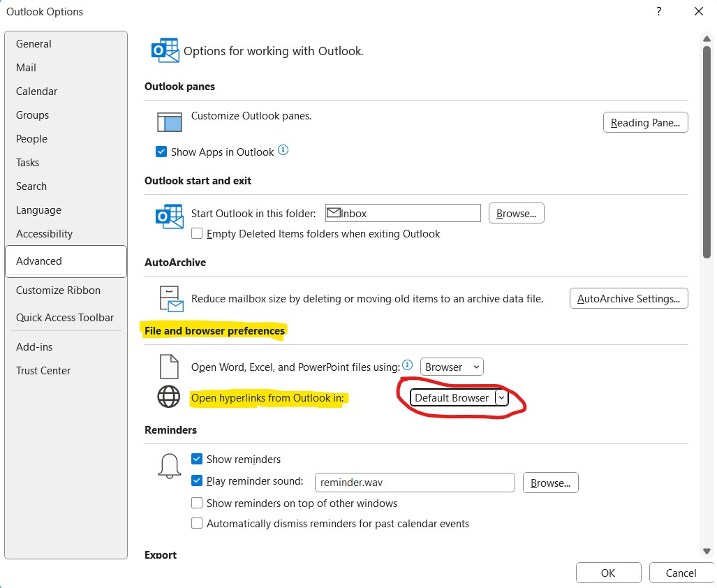This screenshot has height=588, width=717.
Task: Click the info icon beside Office files option
Action: pyautogui.click(x=408, y=365)
